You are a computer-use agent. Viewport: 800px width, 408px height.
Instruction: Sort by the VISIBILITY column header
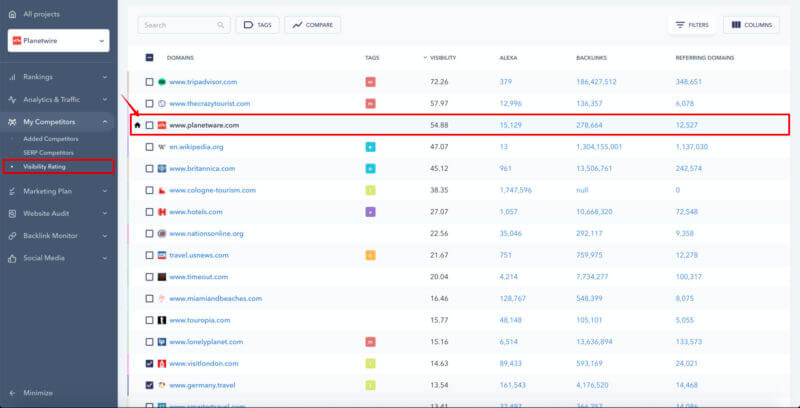tap(442, 58)
